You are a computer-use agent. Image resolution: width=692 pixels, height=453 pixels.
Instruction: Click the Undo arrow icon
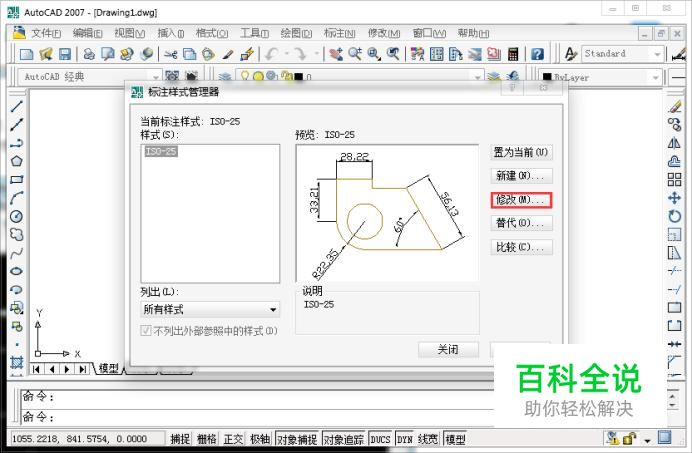tap(271, 54)
